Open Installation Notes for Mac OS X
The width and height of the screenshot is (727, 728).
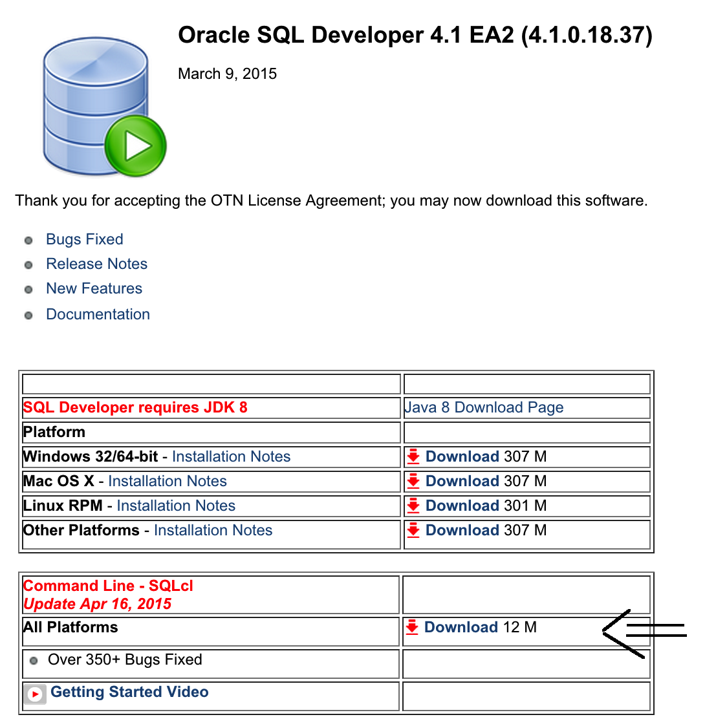(168, 481)
